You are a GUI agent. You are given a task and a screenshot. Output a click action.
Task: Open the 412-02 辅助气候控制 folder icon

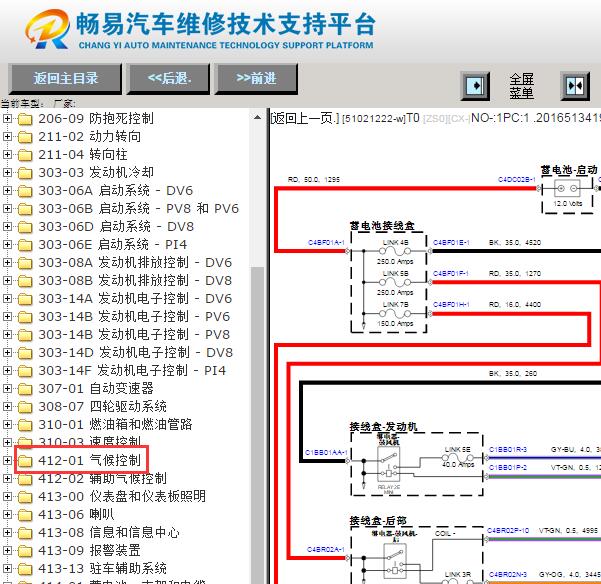pos(25,479)
